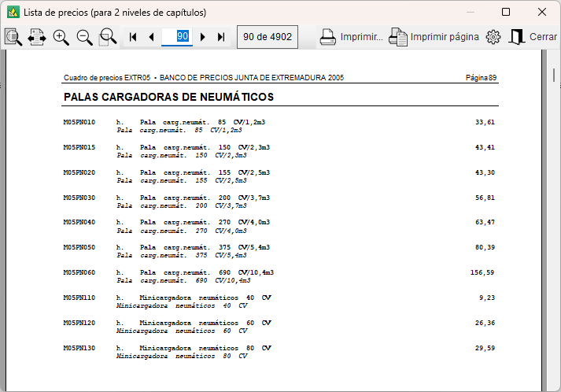The image size is (561, 392).
Task: Click 'Página 89' header text
Action: [481, 78]
